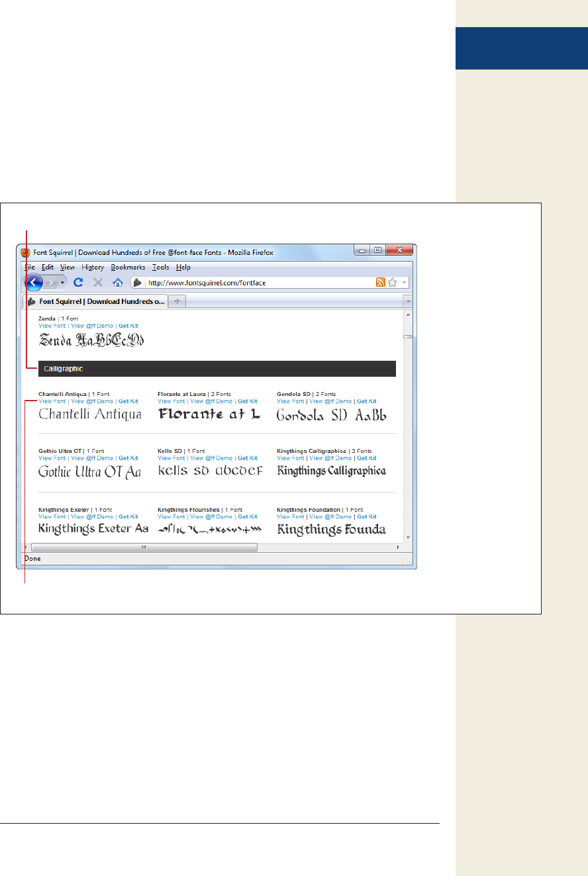The width and height of the screenshot is (588, 876).
Task: Click View Font under Zenda
Action: (52, 326)
